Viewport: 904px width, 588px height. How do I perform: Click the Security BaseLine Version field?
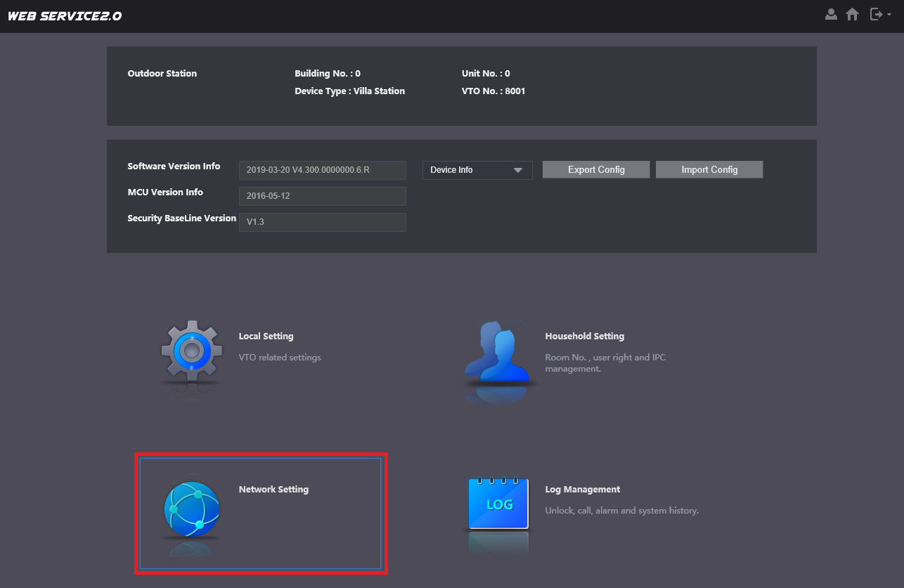[x=322, y=222]
